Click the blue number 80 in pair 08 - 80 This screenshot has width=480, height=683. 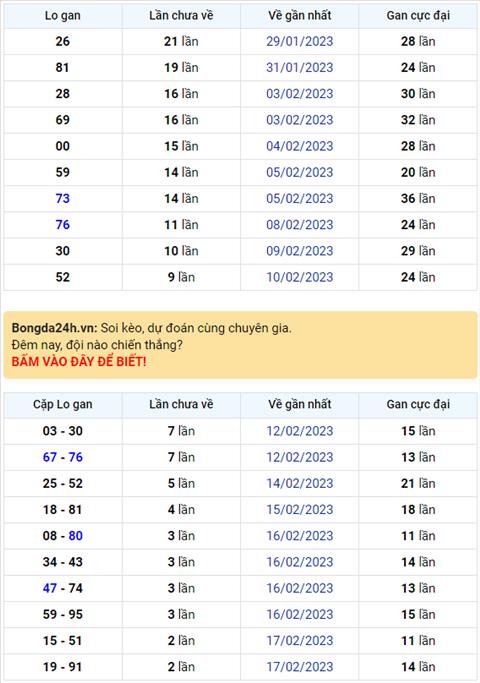75,536
